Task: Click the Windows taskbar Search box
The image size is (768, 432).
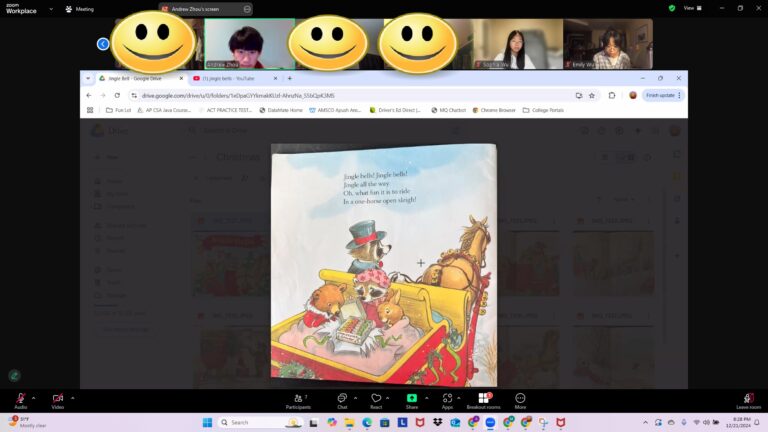Action: 260,422
